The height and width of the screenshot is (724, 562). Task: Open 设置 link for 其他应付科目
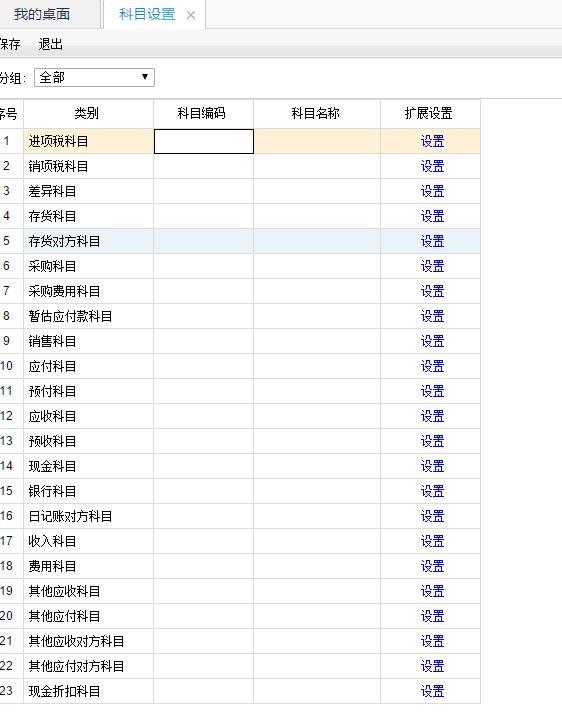[x=432, y=616]
